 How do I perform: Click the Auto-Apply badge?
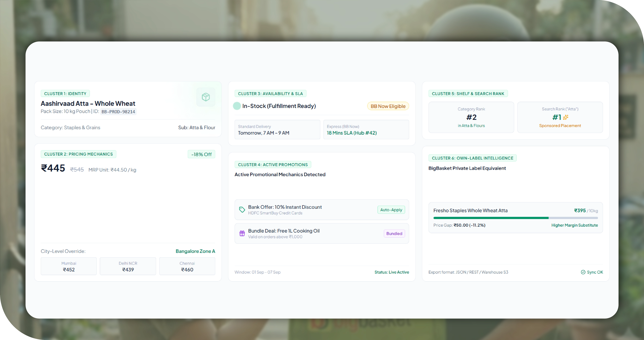tap(391, 210)
